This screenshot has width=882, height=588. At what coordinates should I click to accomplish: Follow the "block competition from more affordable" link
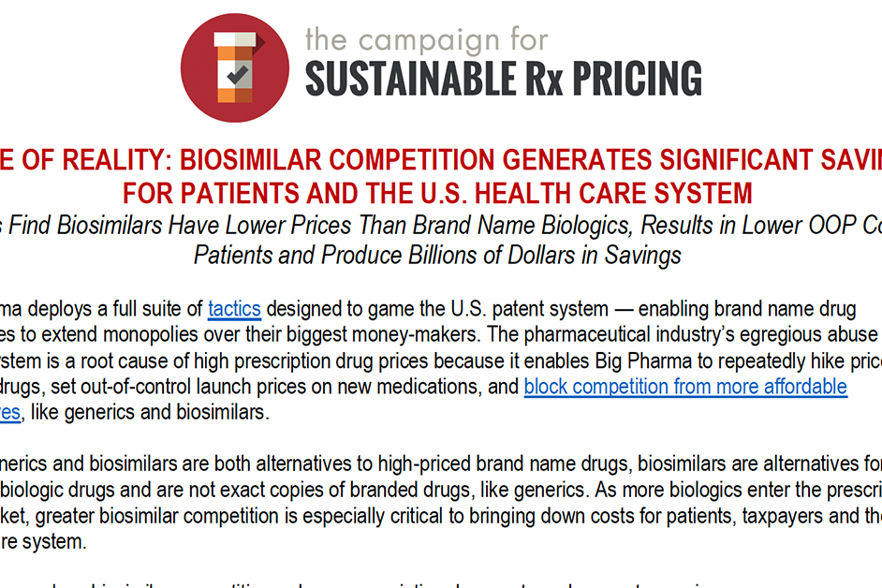coord(685,386)
